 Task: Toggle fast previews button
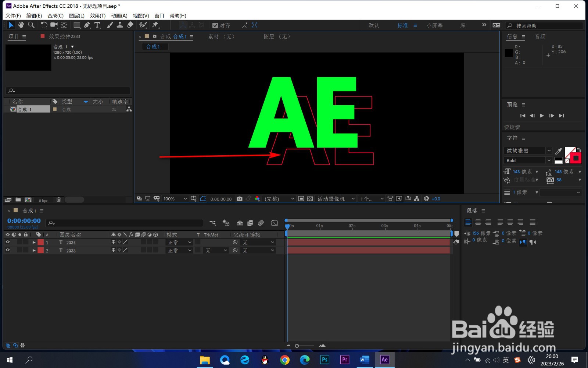[399, 199]
